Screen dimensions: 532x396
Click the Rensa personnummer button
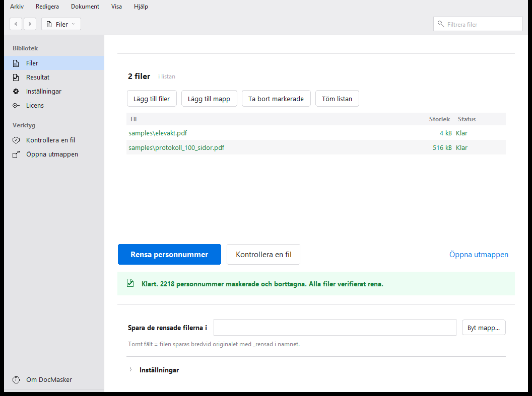click(x=169, y=255)
